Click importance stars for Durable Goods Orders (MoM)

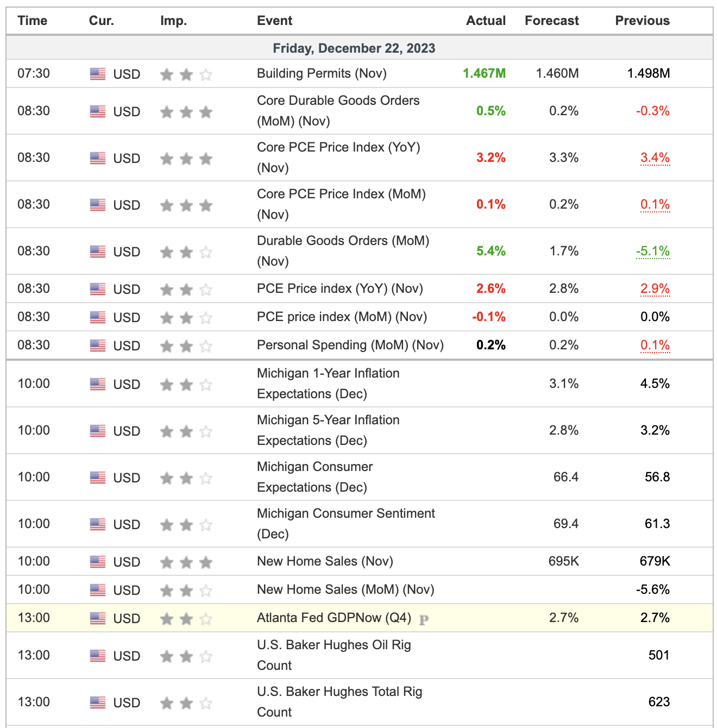(x=186, y=252)
